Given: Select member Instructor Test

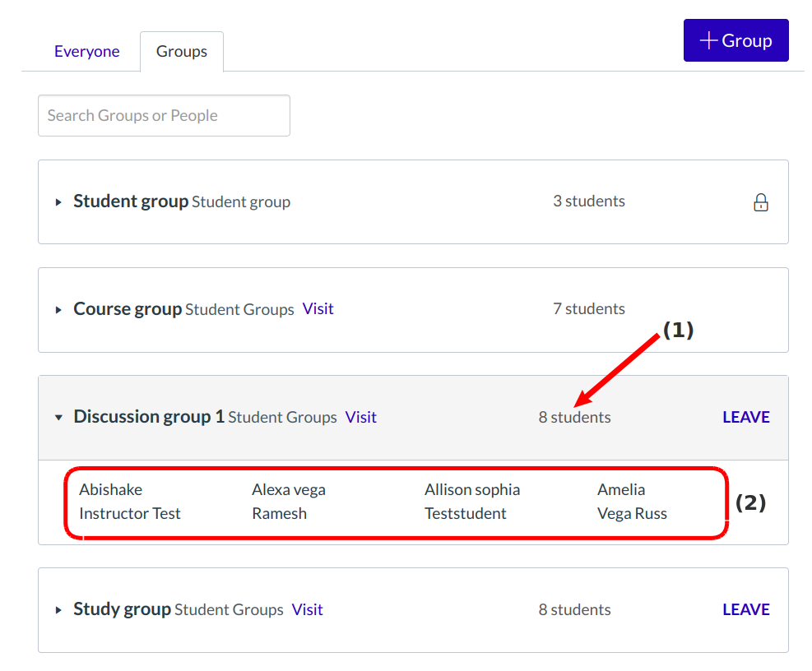Looking at the screenshot, I should point(129,513).
